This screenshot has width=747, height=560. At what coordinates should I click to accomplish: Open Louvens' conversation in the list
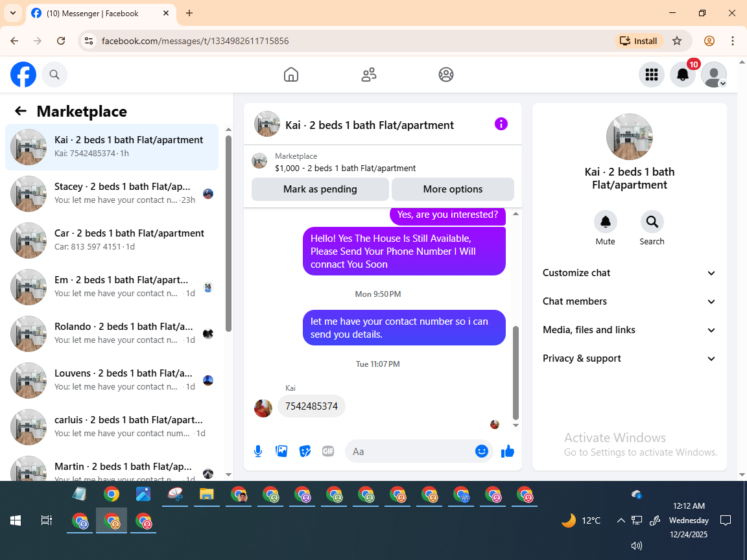tap(112, 380)
